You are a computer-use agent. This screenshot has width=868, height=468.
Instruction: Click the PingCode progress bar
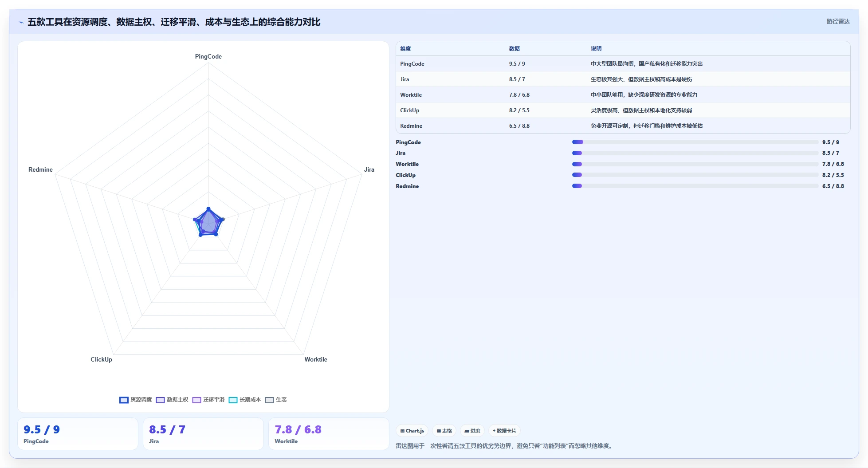point(695,142)
